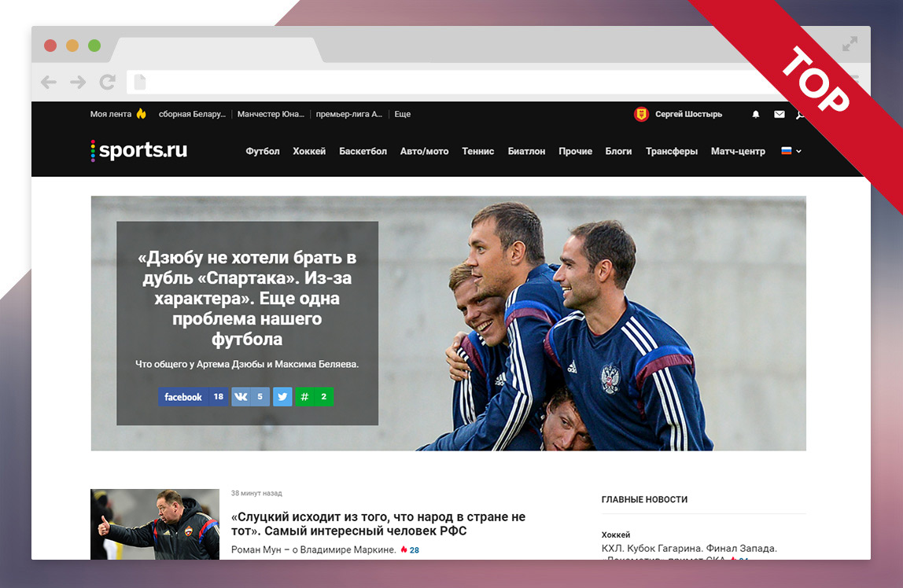Click the browser reload icon

point(107,82)
